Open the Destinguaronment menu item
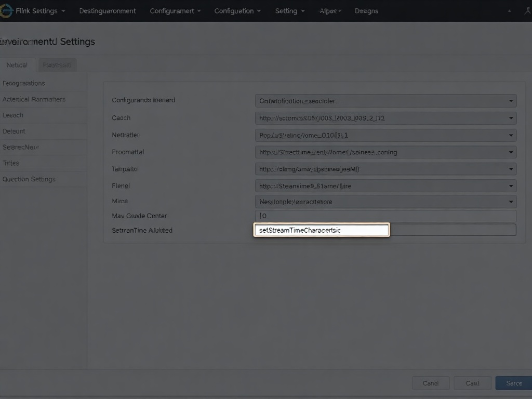The image size is (532, 399). point(108,11)
